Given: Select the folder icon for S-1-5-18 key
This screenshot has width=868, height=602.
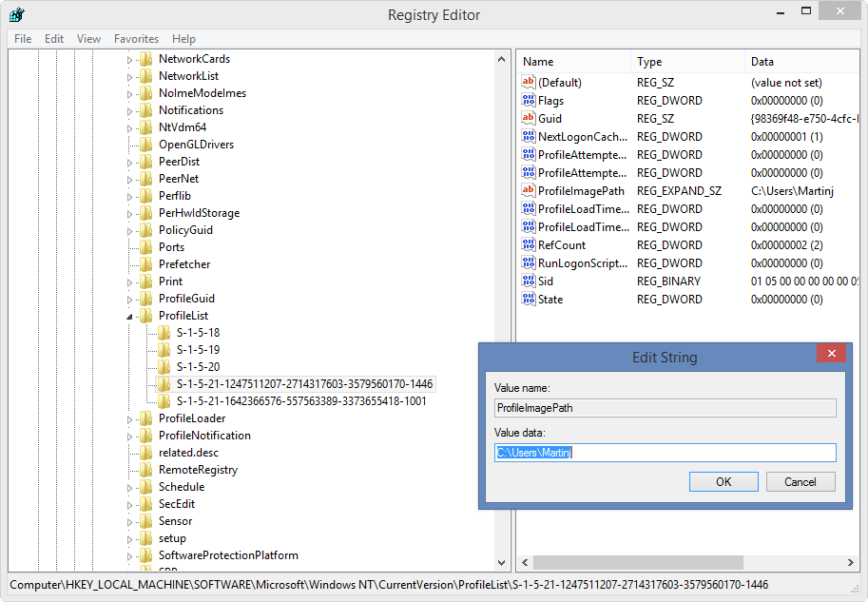Looking at the screenshot, I should pyautogui.click(x=164, y=333).
